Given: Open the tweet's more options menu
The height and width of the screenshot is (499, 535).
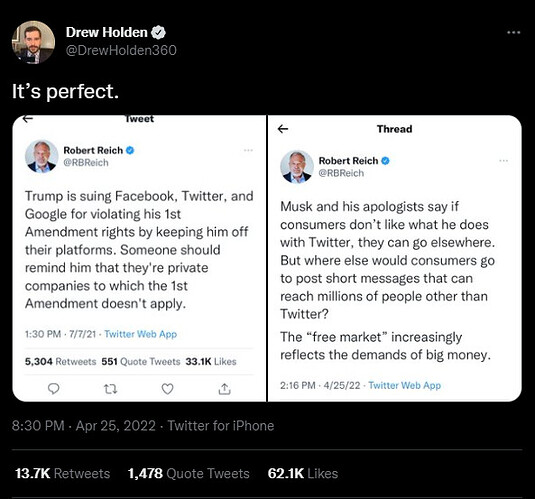Looking at the screenshot, I should [514, 33].
